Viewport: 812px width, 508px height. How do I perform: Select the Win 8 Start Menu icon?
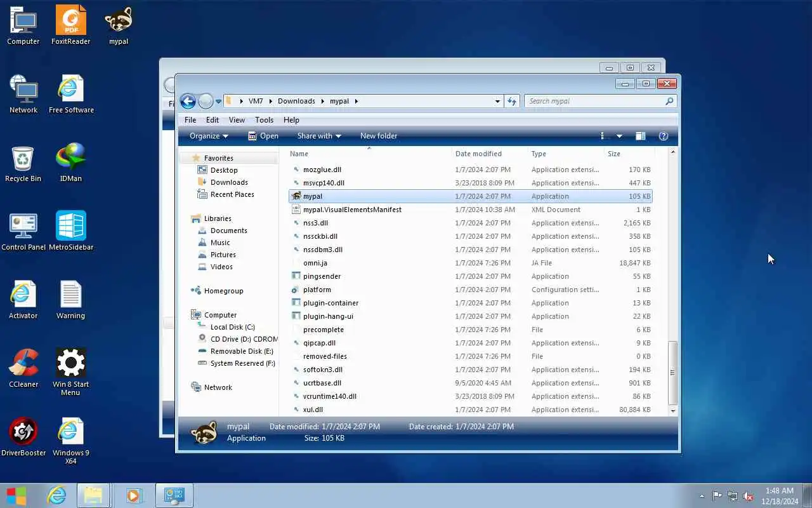pyautogui.click(x=70, y=372)
